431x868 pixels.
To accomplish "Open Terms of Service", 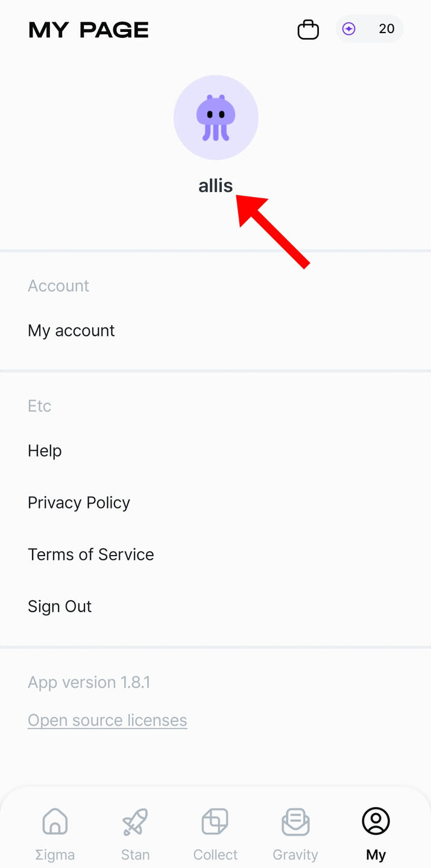I will [x=91, y=554].
